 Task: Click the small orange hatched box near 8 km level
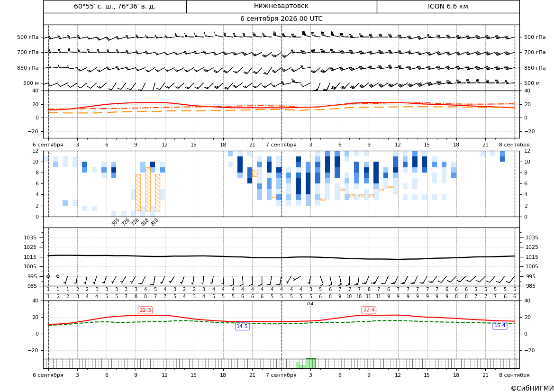[255, 173]
